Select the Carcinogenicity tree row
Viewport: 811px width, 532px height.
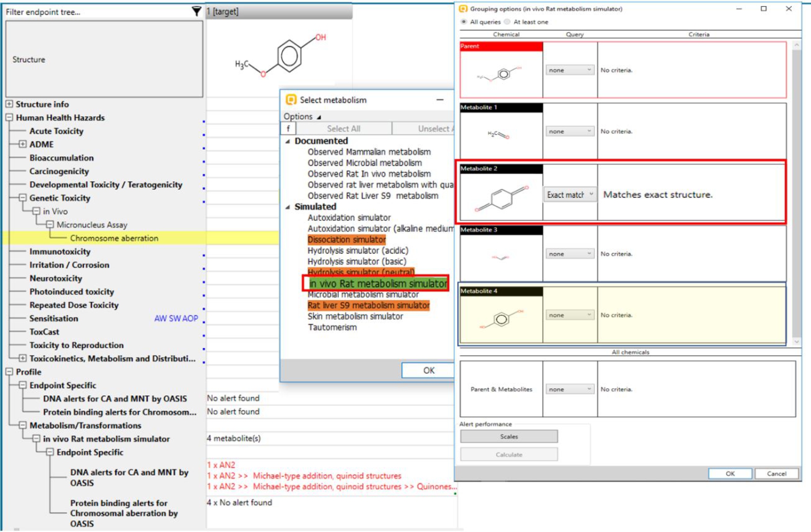pyautogui.click(x=59, y=171)
